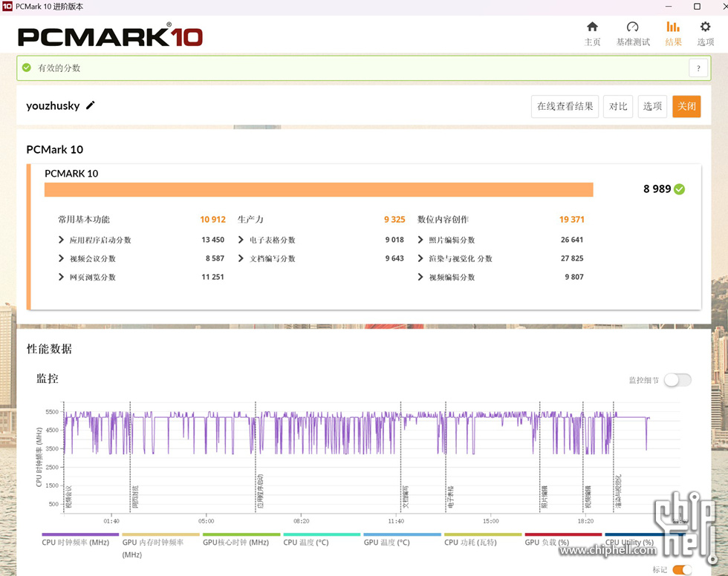
Task: Click the 生产力 group label
Action: tap(250, 220)
